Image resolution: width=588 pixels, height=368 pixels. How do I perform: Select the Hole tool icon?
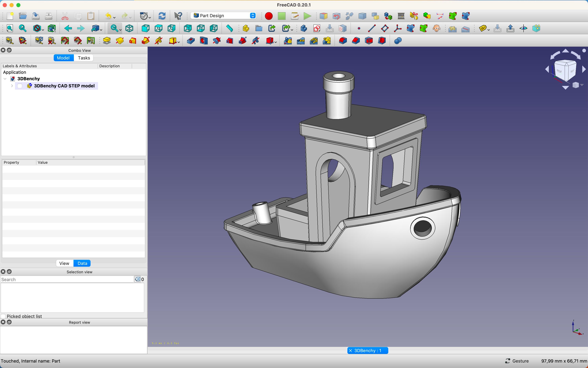point(204,41)
